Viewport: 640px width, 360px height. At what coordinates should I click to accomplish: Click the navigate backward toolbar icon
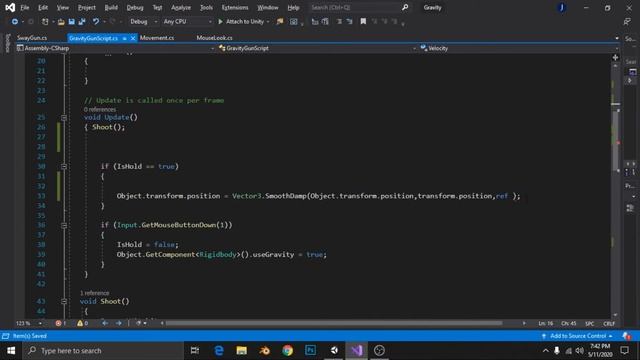pyautogui.click(x=15, y=22)
